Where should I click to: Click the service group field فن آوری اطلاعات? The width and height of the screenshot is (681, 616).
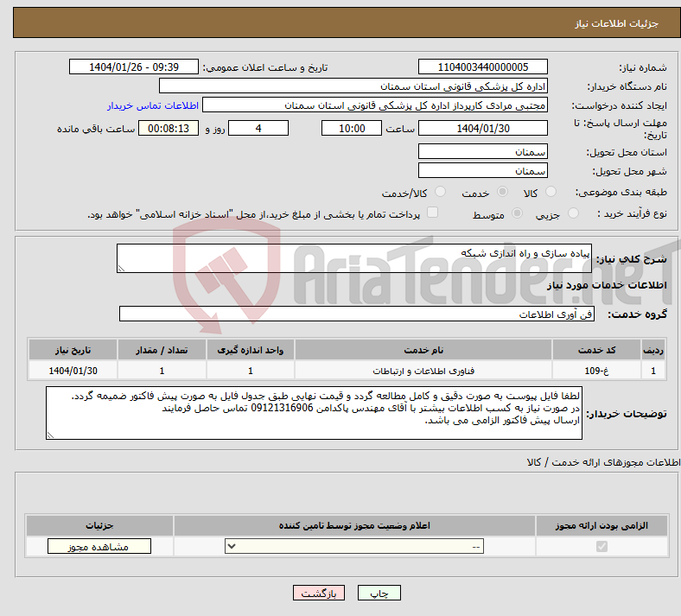357,314
